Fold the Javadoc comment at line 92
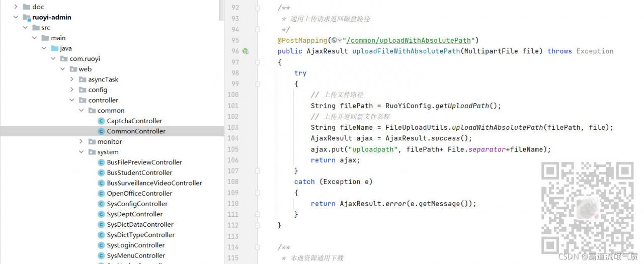Screen dimensions: 644x264 tap(258, 8)
